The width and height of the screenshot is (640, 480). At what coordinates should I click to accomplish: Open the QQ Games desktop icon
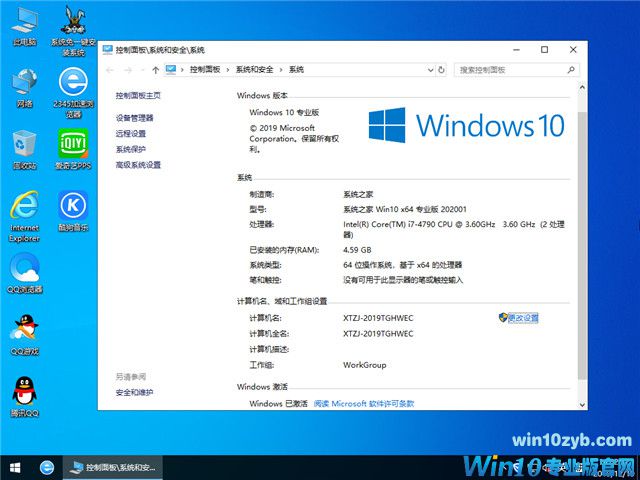[24, 335]
